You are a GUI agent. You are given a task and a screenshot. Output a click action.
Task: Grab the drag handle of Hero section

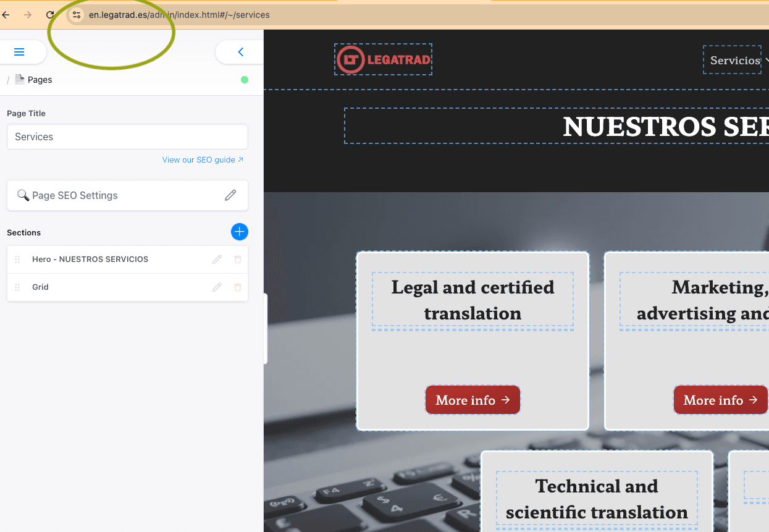click(17, 260)
